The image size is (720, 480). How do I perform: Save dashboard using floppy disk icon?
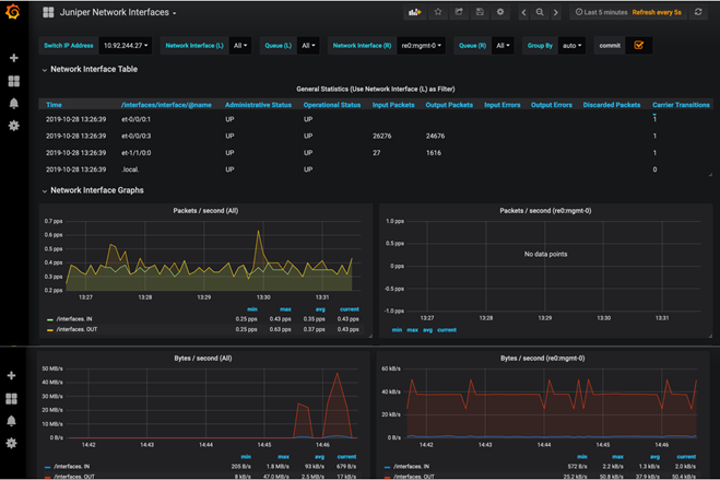pos(480,13)
